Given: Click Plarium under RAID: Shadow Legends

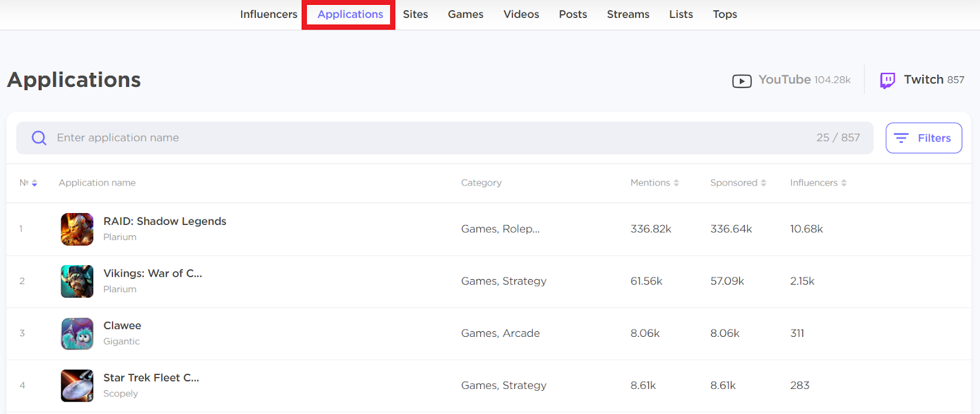Looking at the screenshot, I should [x=119, y=237].
